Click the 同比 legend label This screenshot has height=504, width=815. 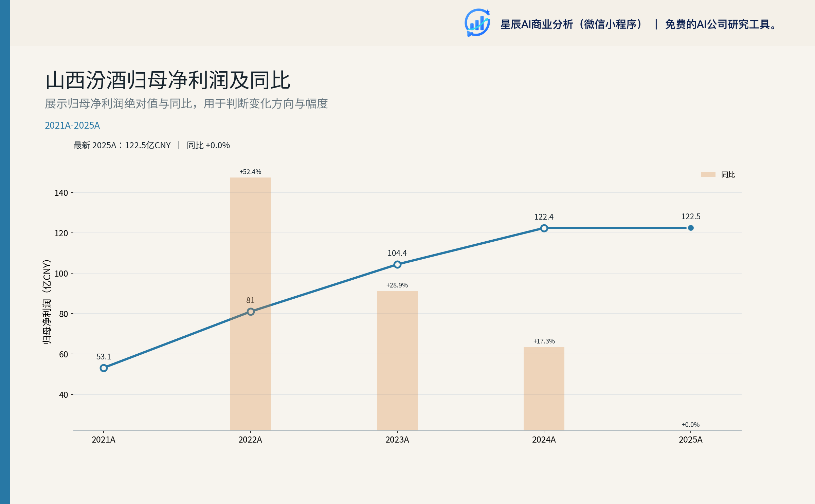(728, 174)
